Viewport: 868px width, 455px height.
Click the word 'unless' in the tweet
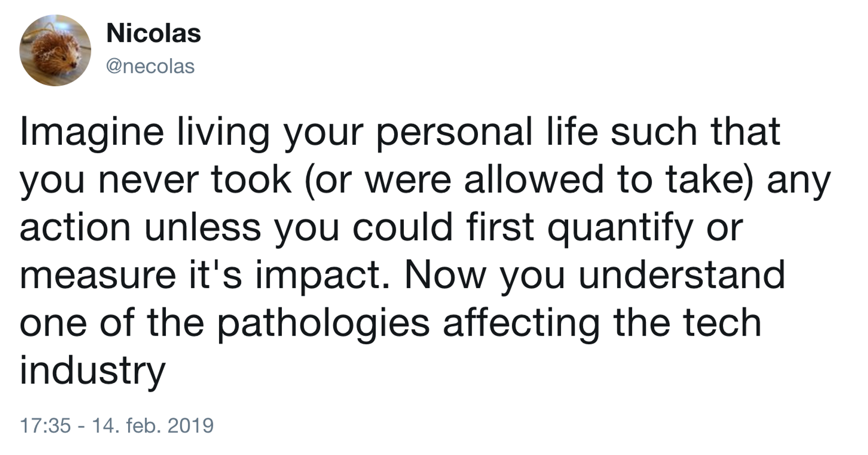[x=203, y=227]
